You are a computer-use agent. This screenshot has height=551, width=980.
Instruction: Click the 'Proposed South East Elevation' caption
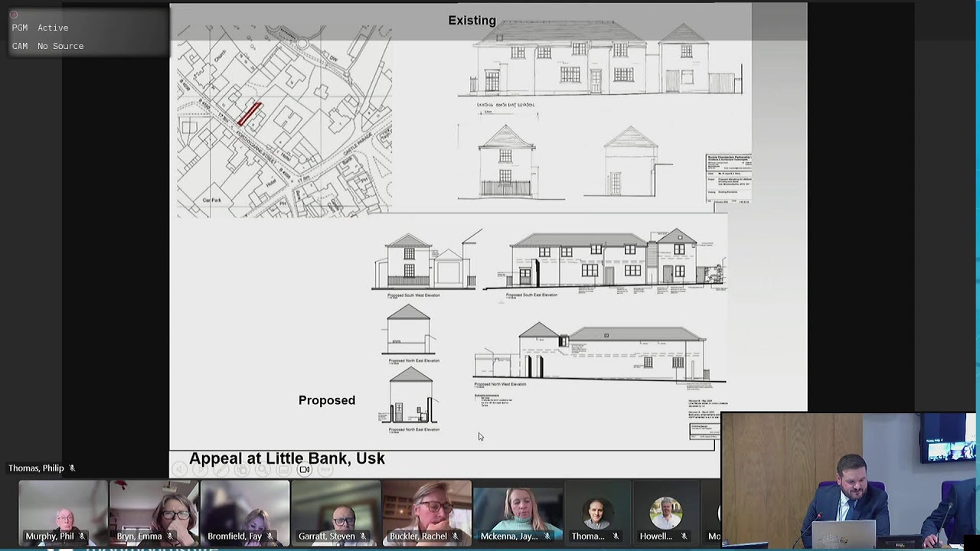(x=531, y=295)
